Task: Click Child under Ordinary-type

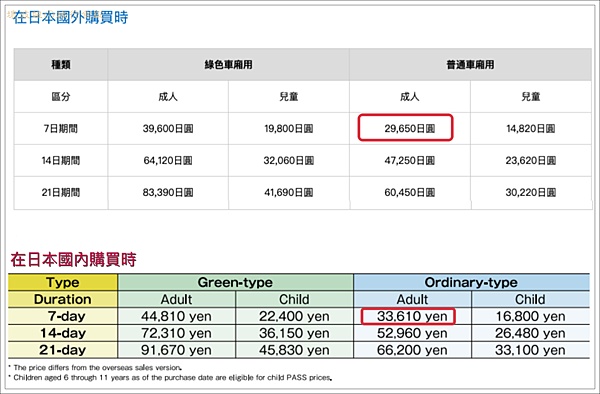Action: [x=530, y=299]
